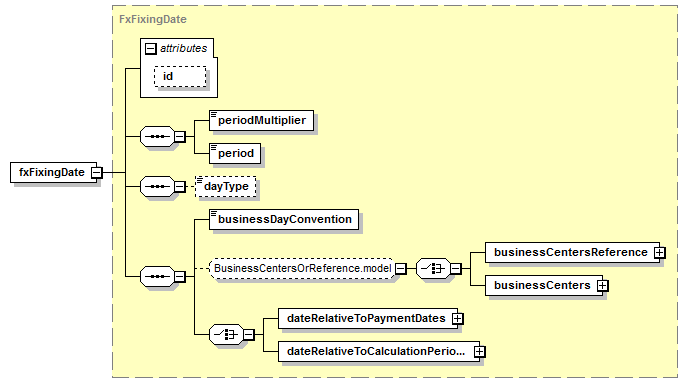This screenshot has height=383, width=688.
Task: Click the sequence compositor icon before dayType
Action: pos(157,186)
